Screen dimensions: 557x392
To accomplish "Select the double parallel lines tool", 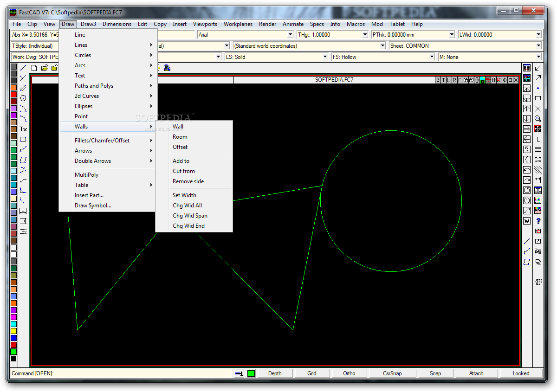I will coord(23,88).
